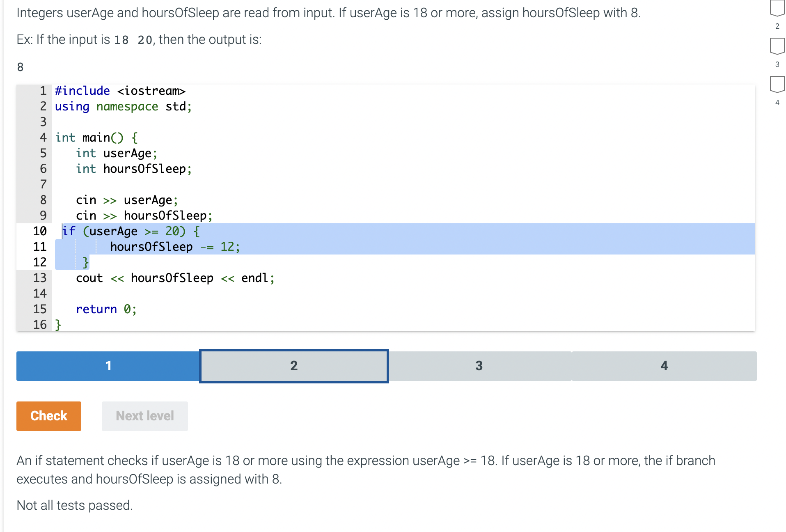Image resolution: width=786 pixels, height=532 pixels.
Task: Click the Check button
Action: (x=48, y=416)
